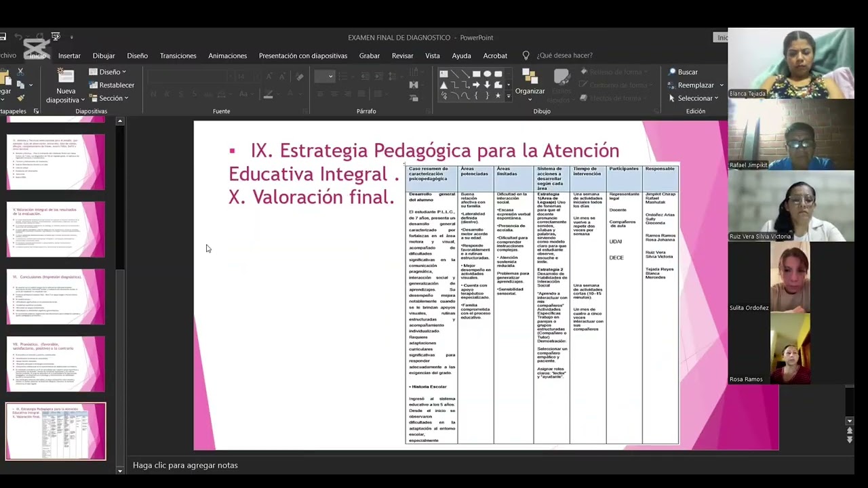
Task: Activate the Format Painter brush icon
Action: (21, 98)
